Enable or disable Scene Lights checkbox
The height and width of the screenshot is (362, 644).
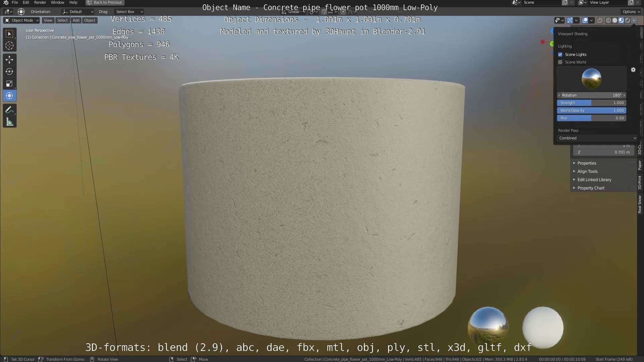[x=560, y=54]
